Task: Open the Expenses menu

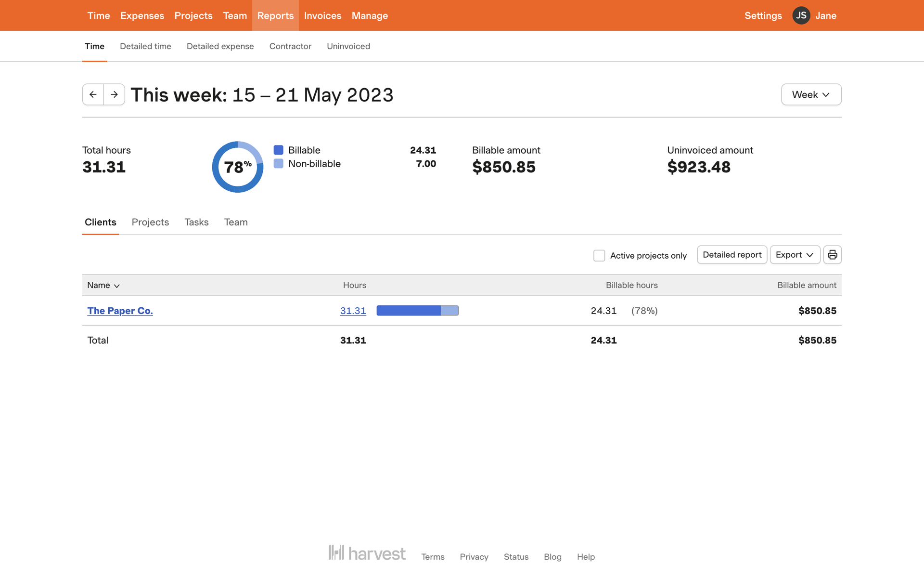Action: (142, 15)
